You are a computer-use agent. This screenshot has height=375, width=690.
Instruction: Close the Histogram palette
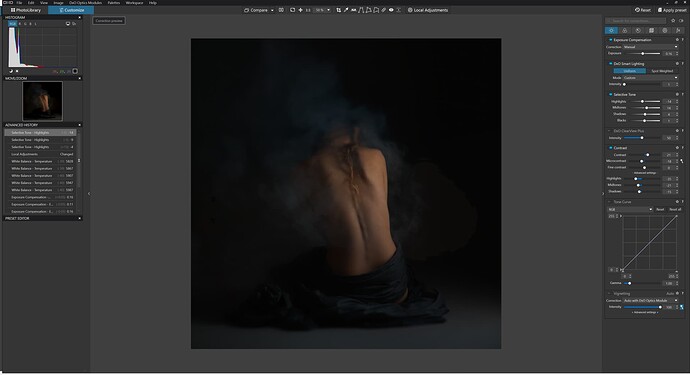[80, 18]
